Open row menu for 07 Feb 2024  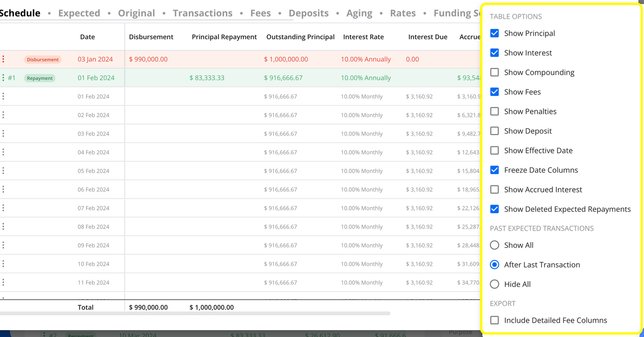[3, 208]
